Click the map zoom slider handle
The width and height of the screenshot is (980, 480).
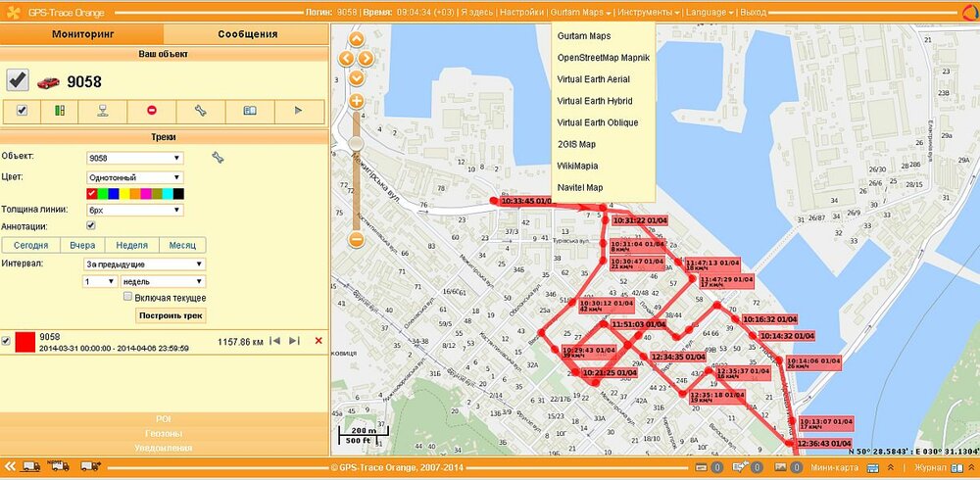click(357, 144)
